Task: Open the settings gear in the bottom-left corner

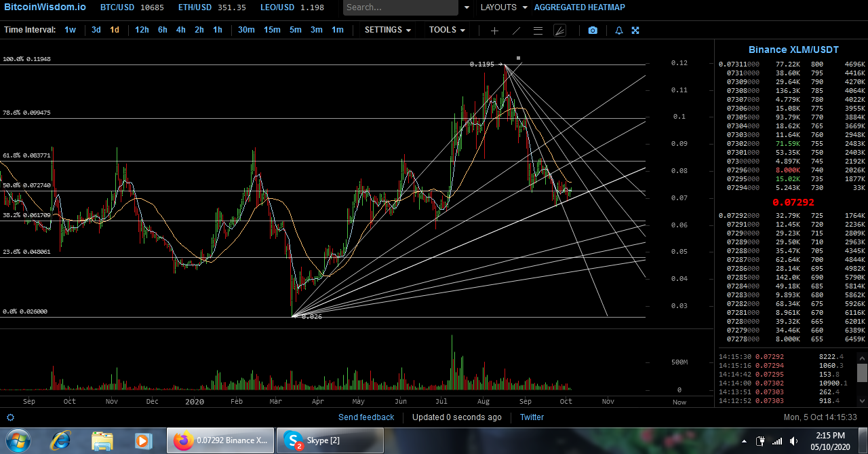Action: point(10,417)
